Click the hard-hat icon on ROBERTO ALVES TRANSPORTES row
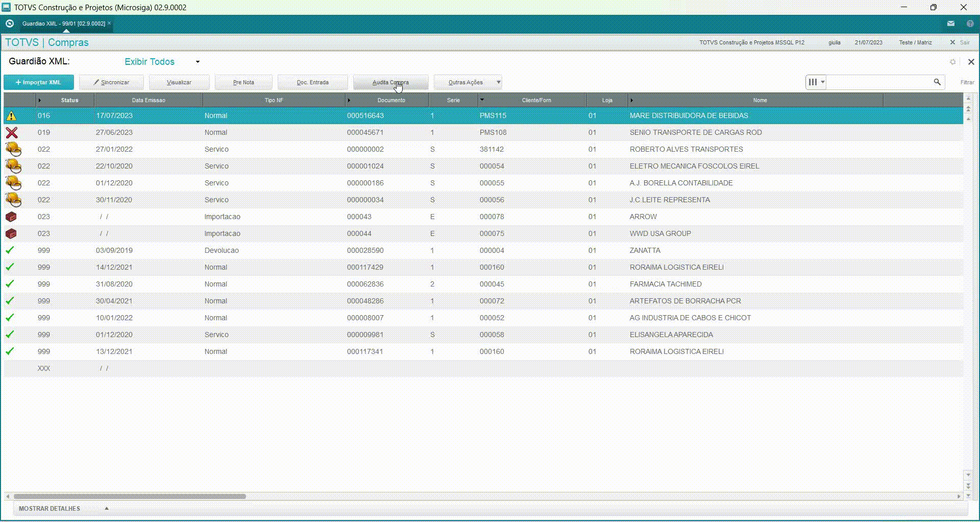 (13, 150)
